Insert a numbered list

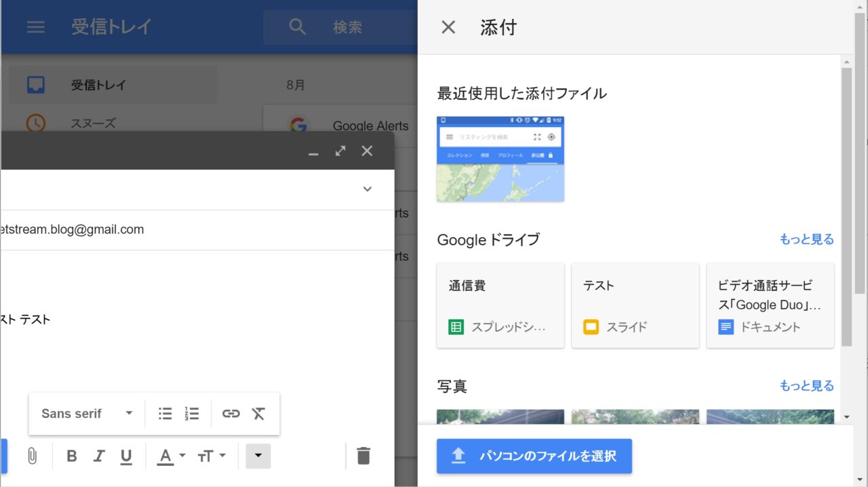pos(192,414)
